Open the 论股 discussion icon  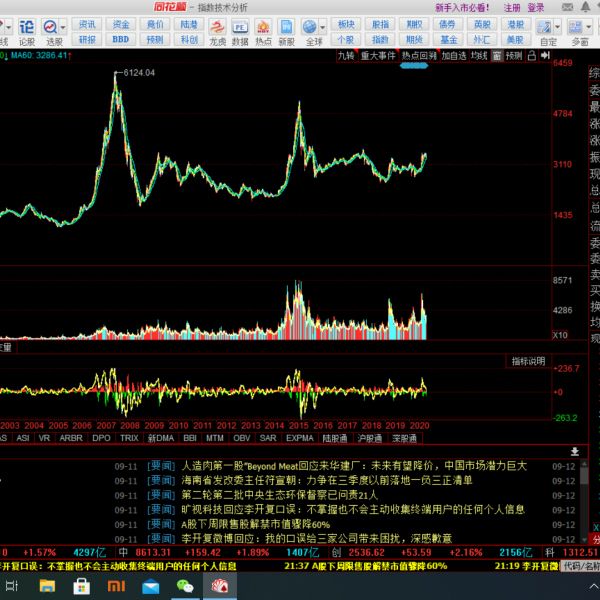pos(27,31)
